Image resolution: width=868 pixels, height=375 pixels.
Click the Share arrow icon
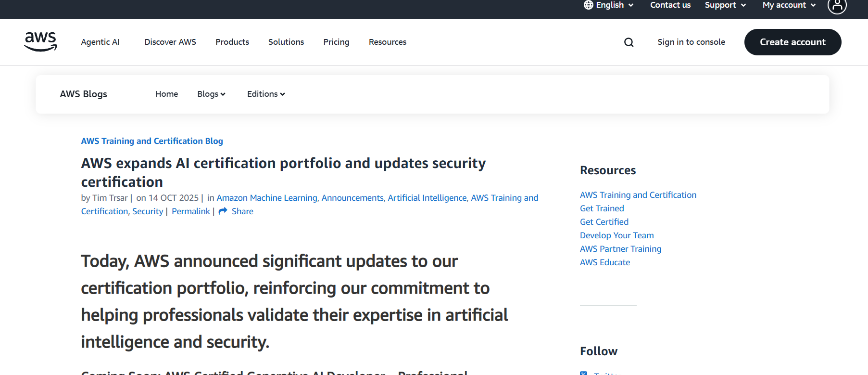(x=223, y=211)
